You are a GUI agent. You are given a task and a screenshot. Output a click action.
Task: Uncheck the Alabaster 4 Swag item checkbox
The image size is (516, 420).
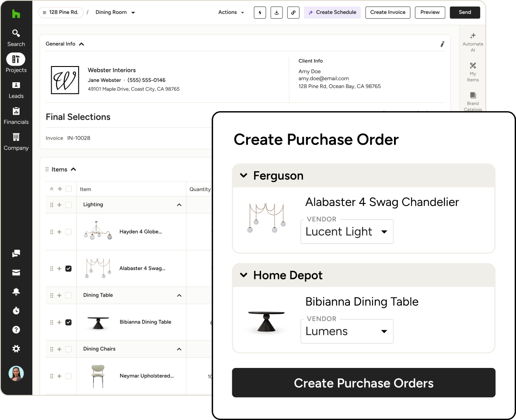pyautogui.click(x=69, y=269)
